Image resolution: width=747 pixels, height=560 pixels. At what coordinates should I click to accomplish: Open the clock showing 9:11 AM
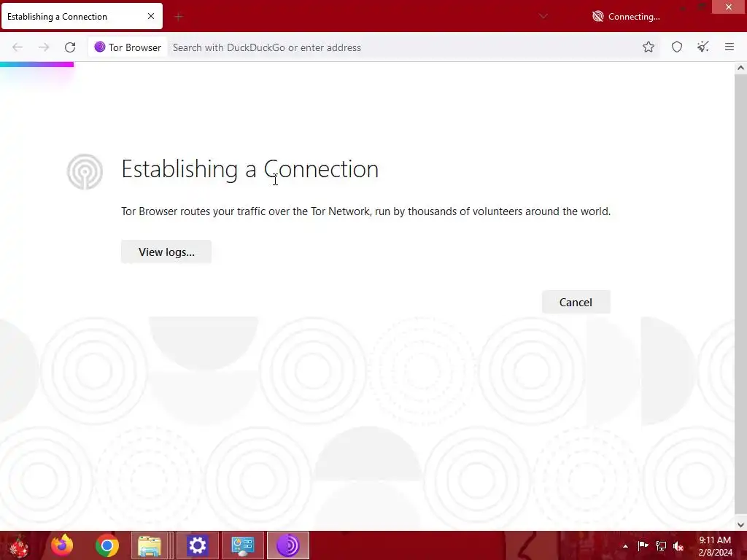click(715, 546)
